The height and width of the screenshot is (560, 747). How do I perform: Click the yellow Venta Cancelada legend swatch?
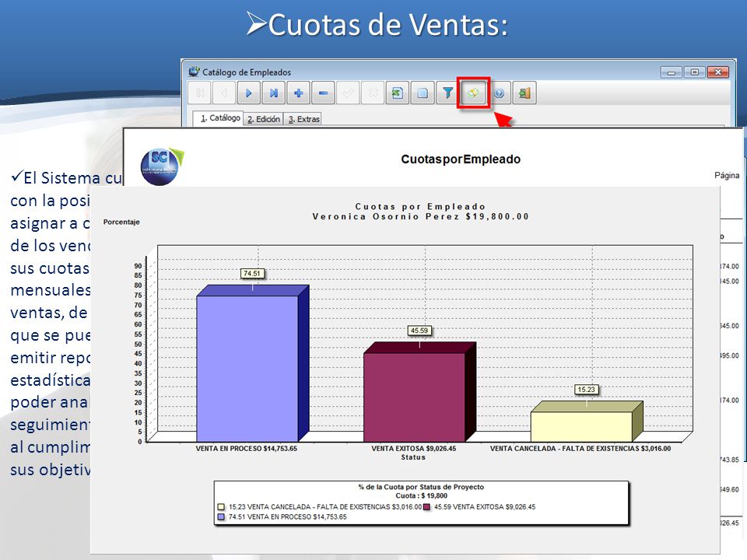[x=221, y=507]
